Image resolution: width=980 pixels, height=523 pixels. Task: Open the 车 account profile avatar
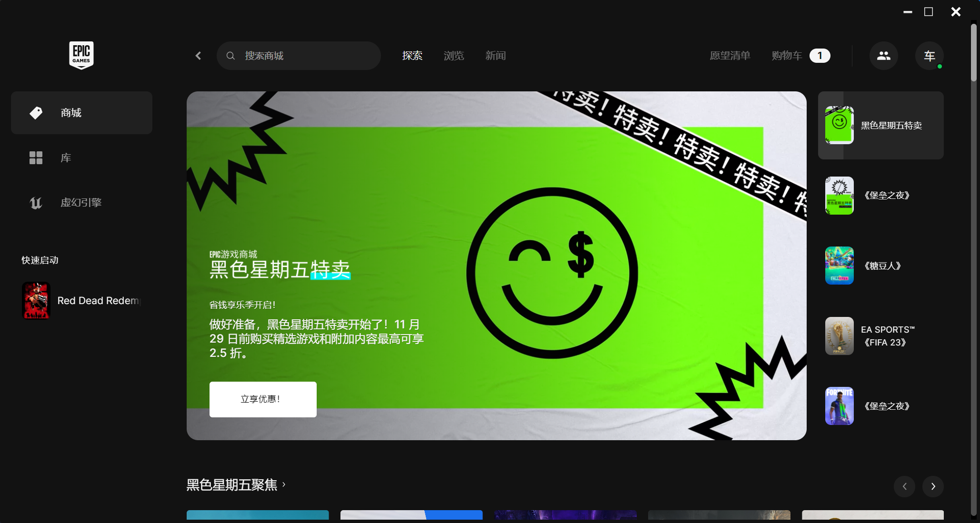[930, 56]
